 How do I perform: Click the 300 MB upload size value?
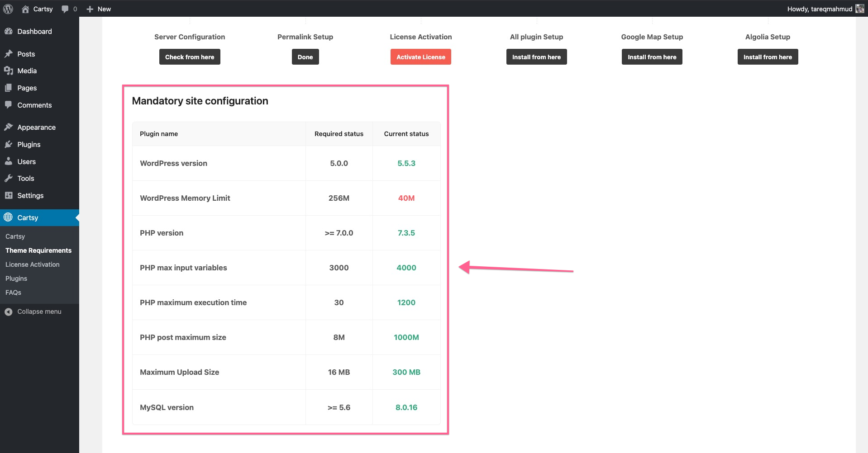click(x=406, y=372)
